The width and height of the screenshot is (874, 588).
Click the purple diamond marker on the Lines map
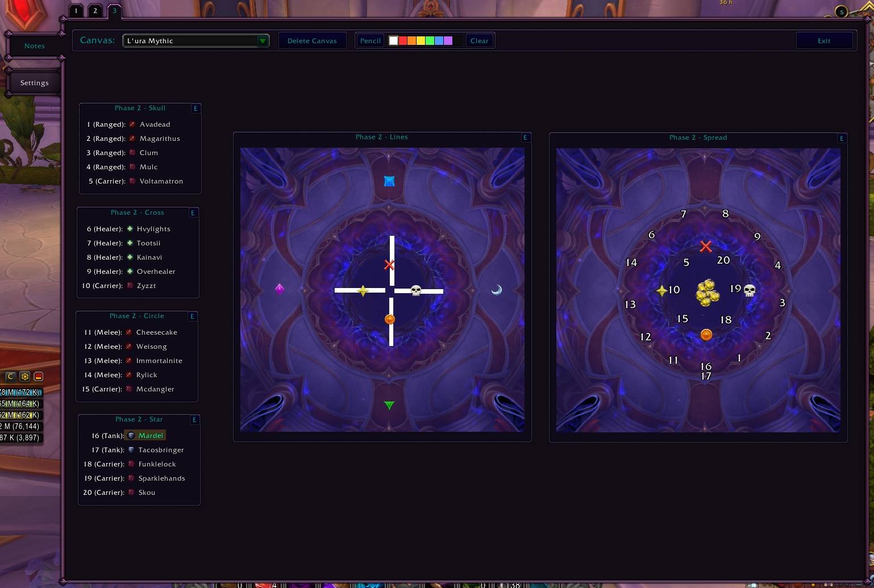(280, 289)
